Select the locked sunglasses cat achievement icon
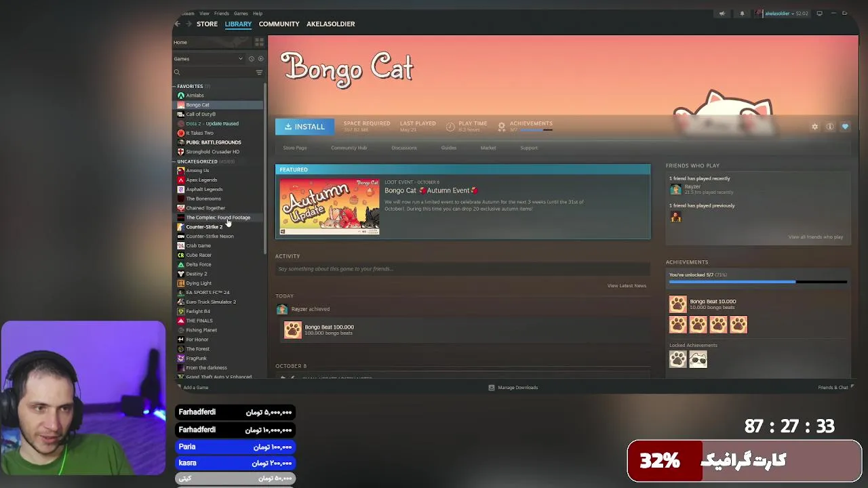The image size is (868, 488). (698, 359)
